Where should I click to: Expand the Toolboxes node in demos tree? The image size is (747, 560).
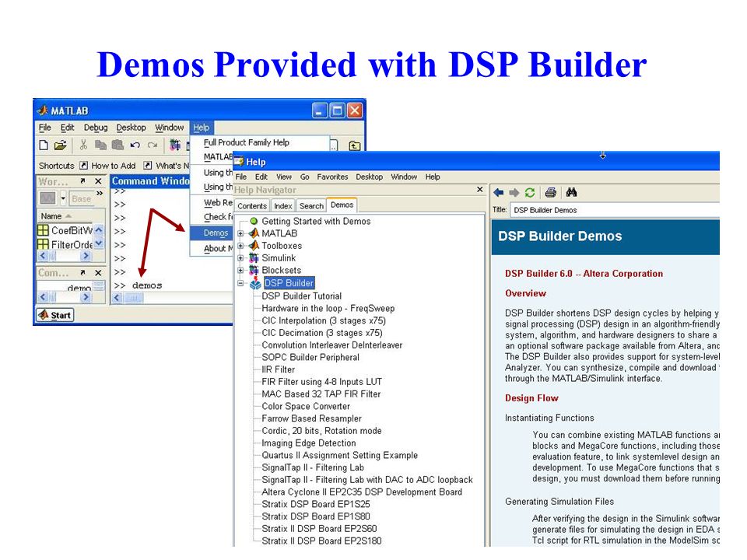(240, 246)
